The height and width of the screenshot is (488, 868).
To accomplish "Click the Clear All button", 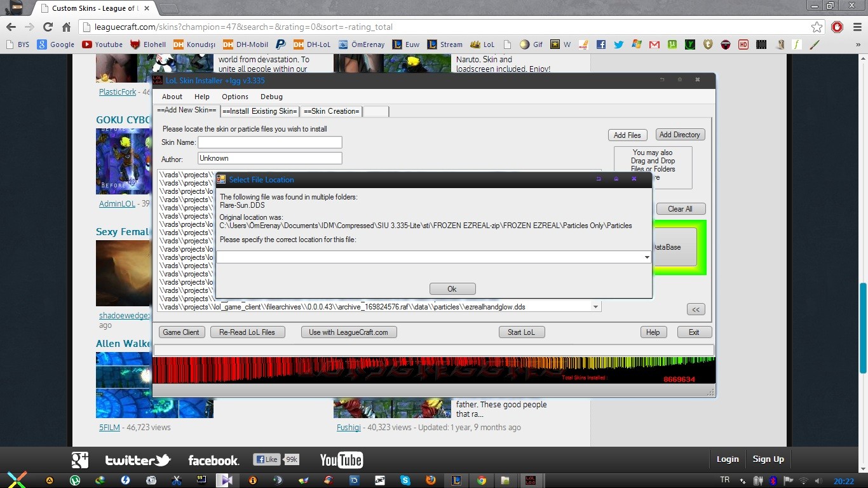I will [x=680, y=209].
